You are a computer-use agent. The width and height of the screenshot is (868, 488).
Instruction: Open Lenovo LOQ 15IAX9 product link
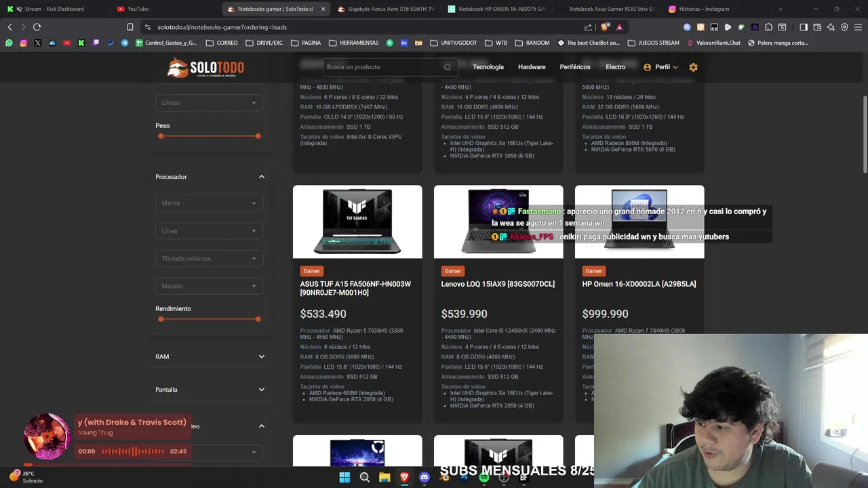tap(498, 284)
